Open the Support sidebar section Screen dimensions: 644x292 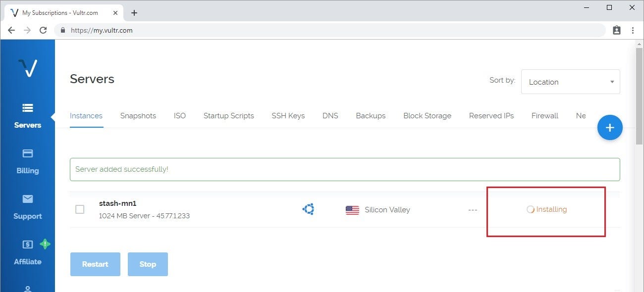click(28, 207)
